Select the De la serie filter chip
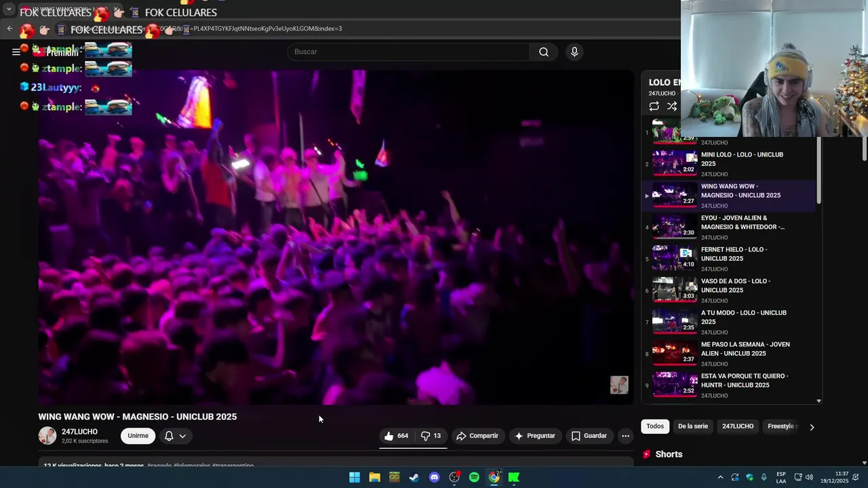This screenshot has width=868, height=488. point(693,426)
